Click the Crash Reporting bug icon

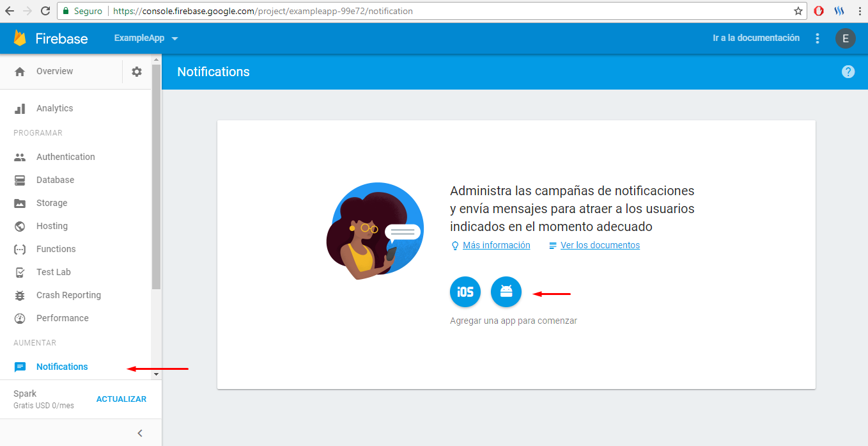coord(20,296)
